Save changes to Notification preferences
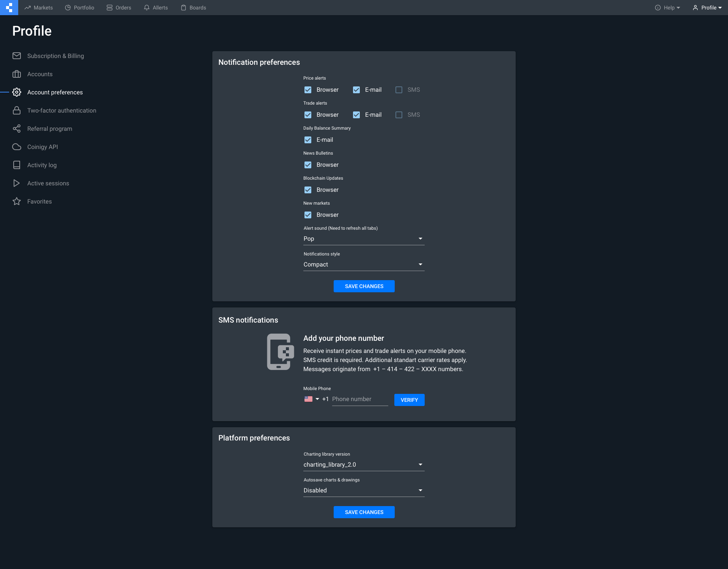Screen dimensions: 728x569 coord(364,286)
